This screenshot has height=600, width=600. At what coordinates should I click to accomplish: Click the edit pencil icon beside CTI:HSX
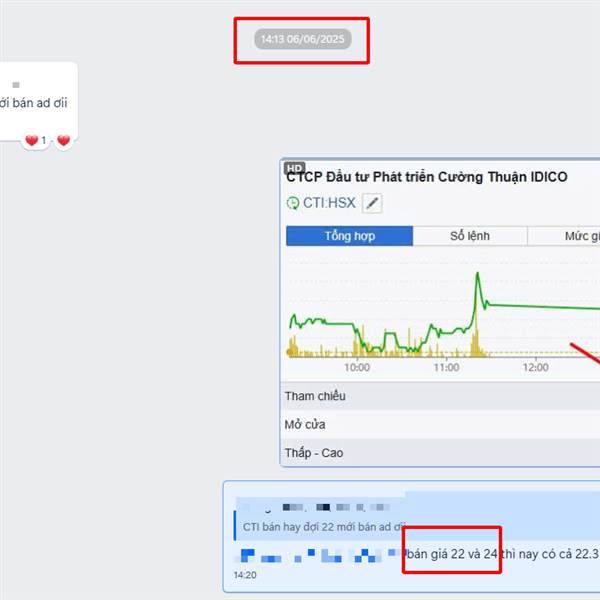[372, 203]
